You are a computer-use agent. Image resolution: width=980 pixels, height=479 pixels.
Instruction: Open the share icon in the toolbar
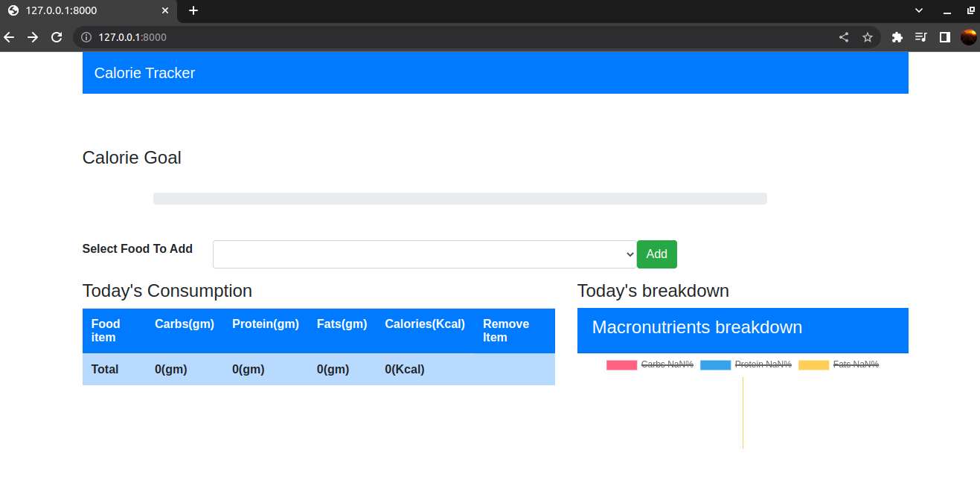[x=843, y=36]
